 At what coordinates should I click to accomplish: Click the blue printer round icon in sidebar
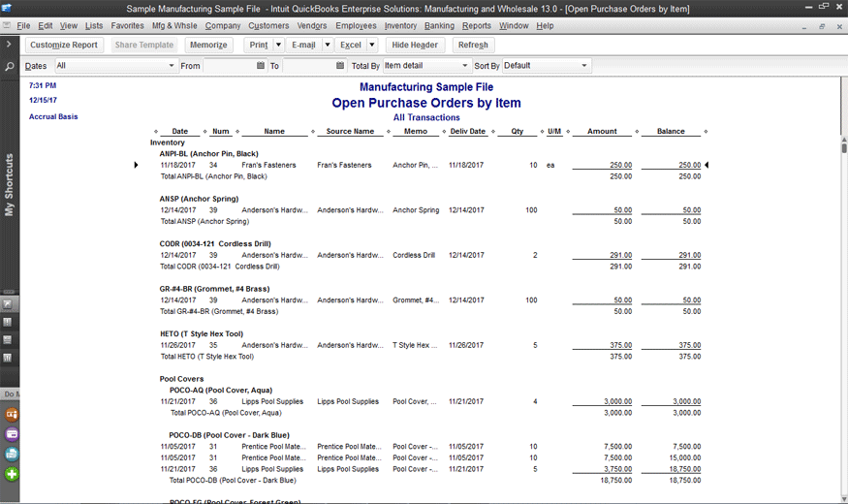tap(12, 455)
